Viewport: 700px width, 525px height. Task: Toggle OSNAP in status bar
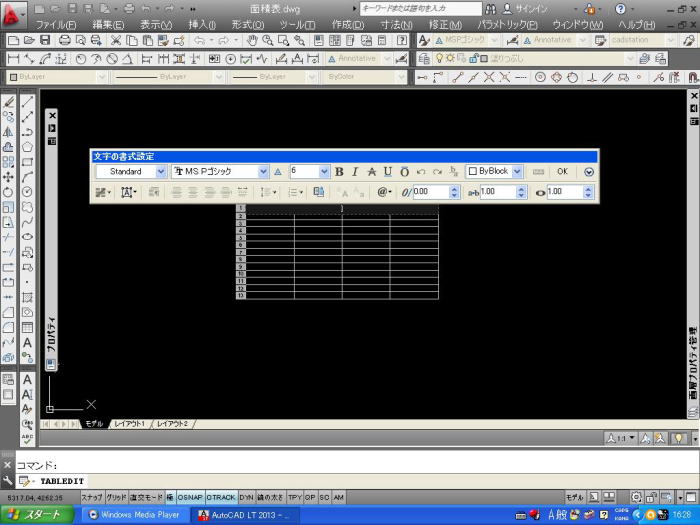click(x=190, y=497)
